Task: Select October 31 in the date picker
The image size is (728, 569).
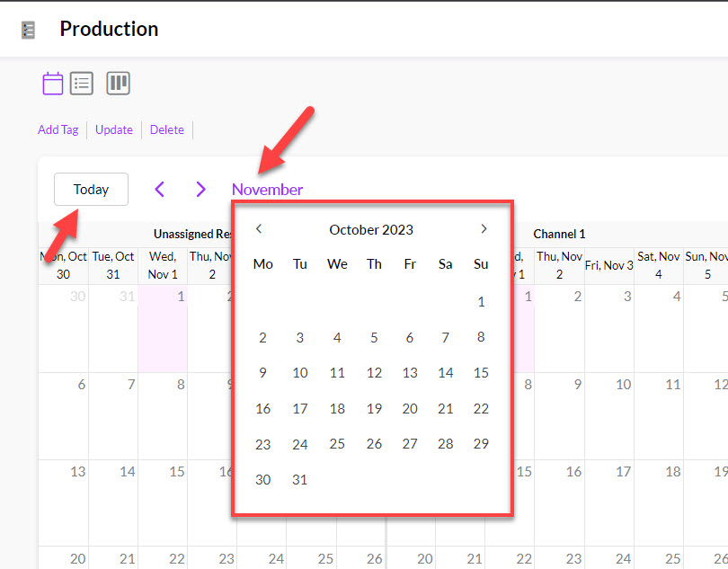Action: (300, 480)
